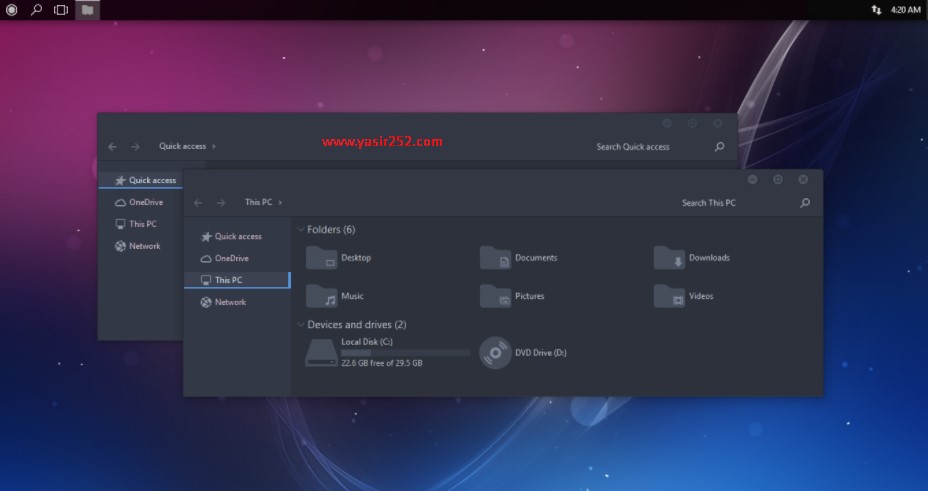Open the network status tray icon
This screenshot has height=491, width=928.
[x=877, y=9]
